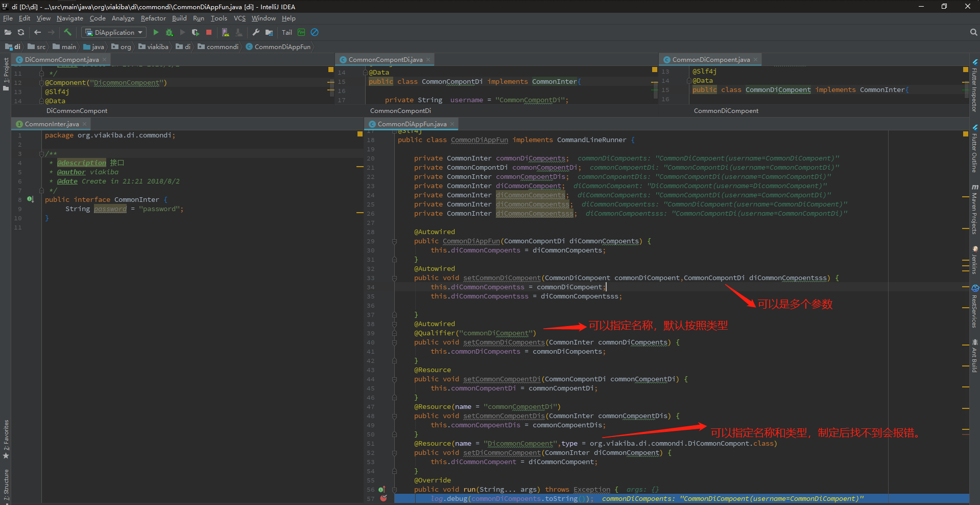Collapse setDiCommonCompoent method fold line 52
Viewport: 980px width, 505px height.
pyautogui.click(x=394, y=453)
